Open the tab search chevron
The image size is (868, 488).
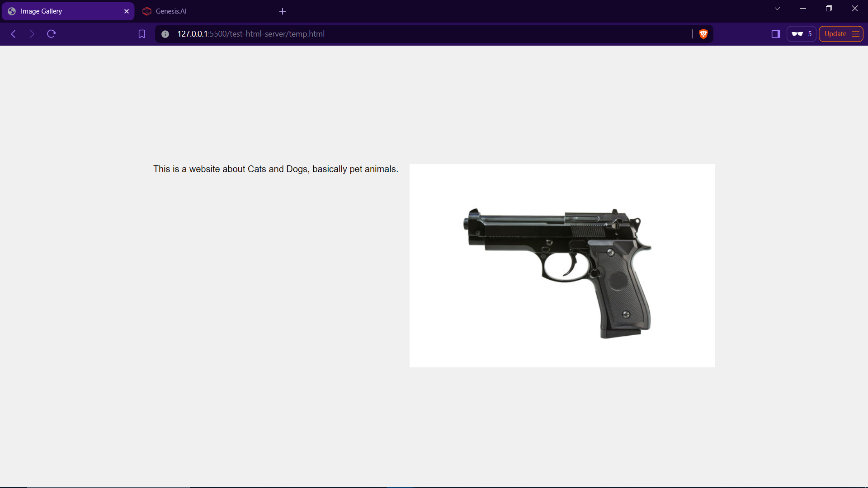(x=777, y=8)
